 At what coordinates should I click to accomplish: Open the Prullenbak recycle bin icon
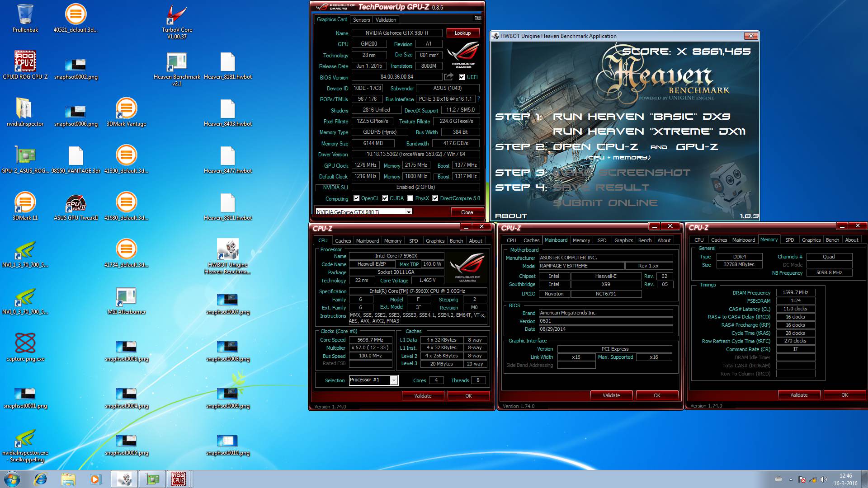pos(25,18)
